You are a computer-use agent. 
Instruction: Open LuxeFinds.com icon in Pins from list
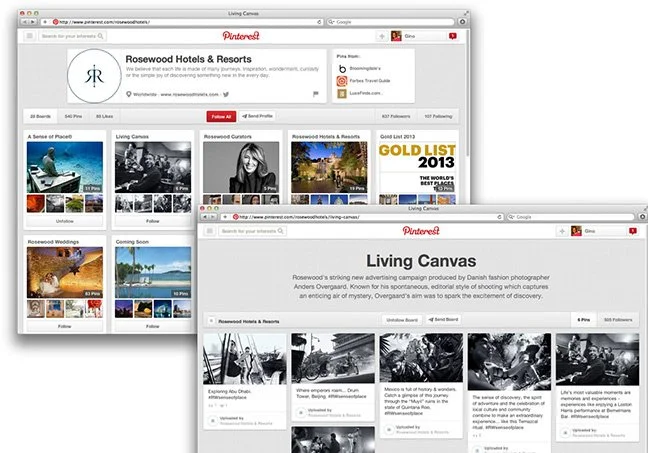[342, 93]
